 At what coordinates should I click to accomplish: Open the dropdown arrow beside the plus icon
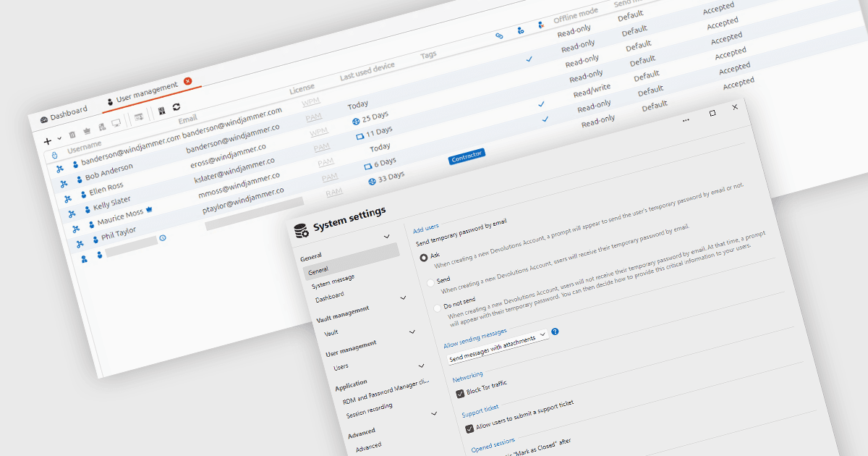[59, 139]
